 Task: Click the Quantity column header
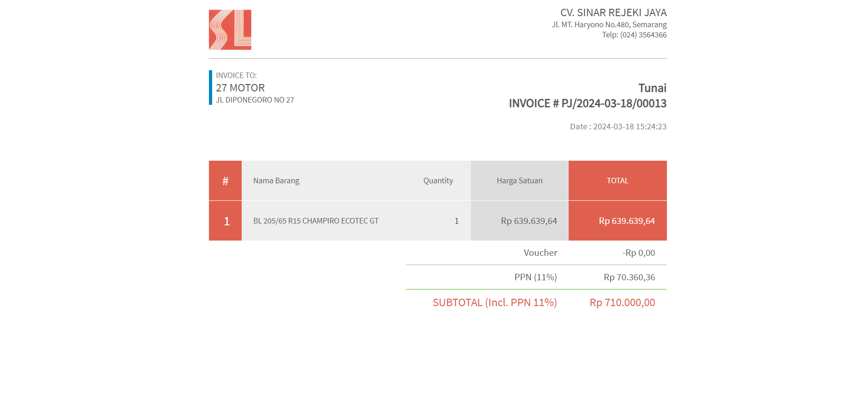[x=438, y=181]
